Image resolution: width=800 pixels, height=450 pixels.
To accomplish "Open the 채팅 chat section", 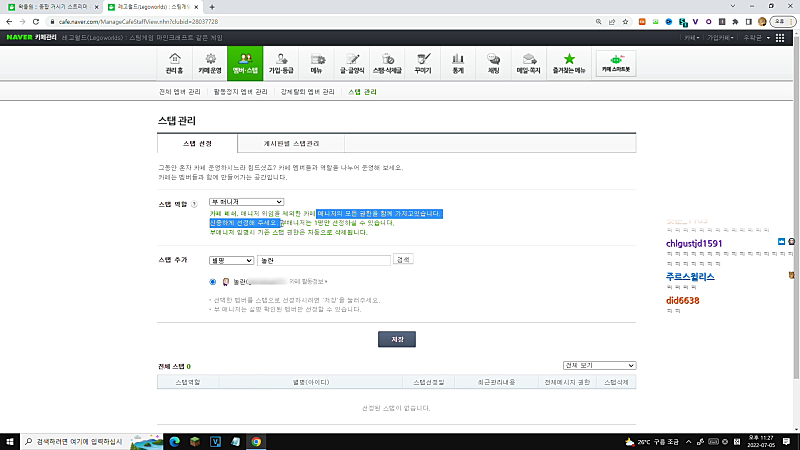I will pos(493,64).
